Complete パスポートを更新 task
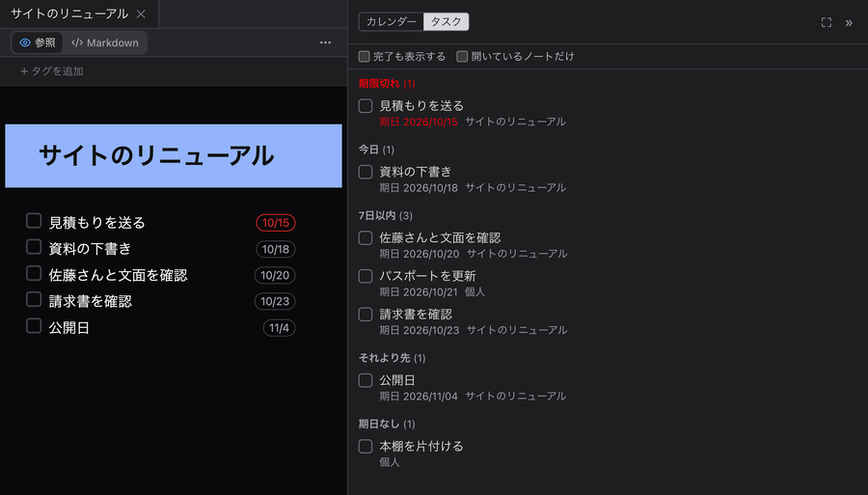This screenshot has width=868, height=495. (x=366, y=276)
